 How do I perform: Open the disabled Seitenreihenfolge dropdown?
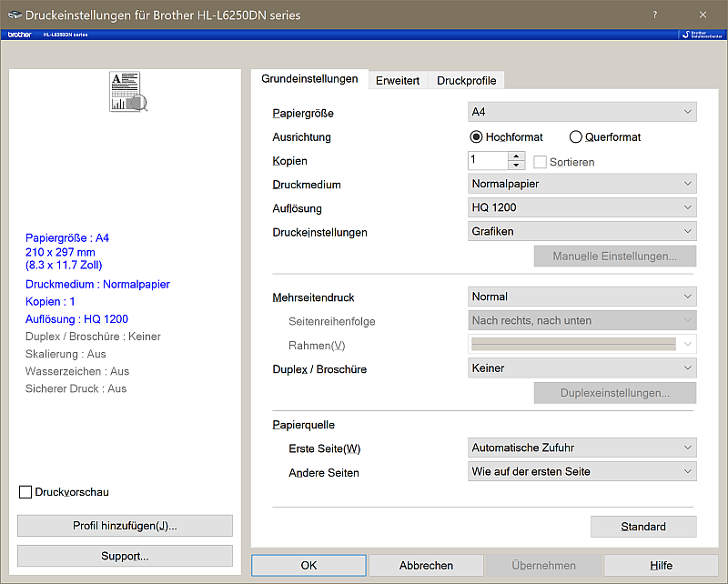[581, 320]
